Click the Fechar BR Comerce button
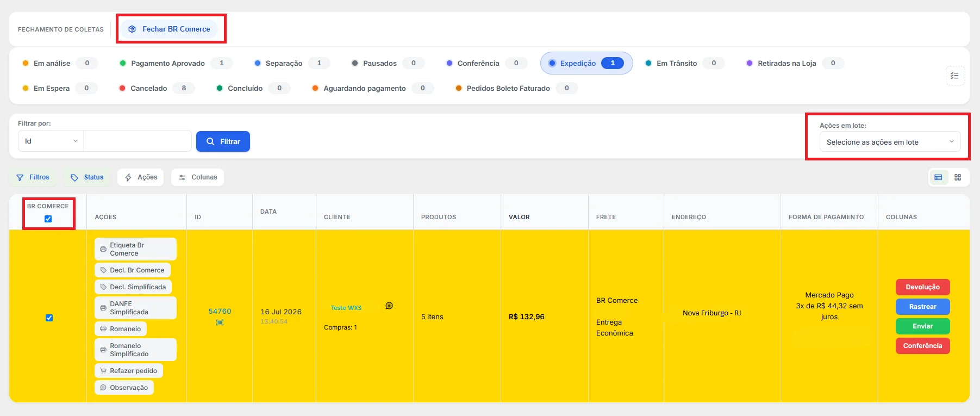This screenshot has width=980, height=416. [x=169, y=29]
